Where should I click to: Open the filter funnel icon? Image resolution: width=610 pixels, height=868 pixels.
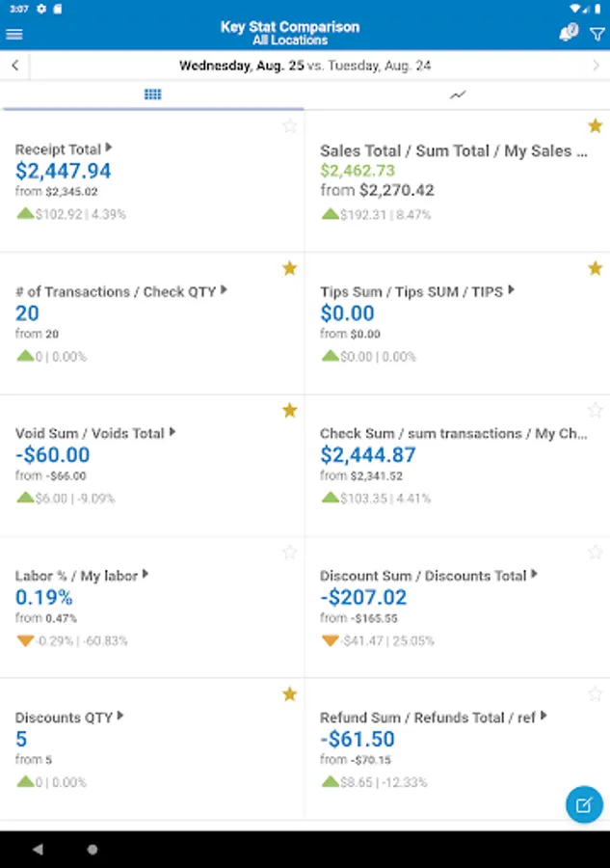pos(597,34)
